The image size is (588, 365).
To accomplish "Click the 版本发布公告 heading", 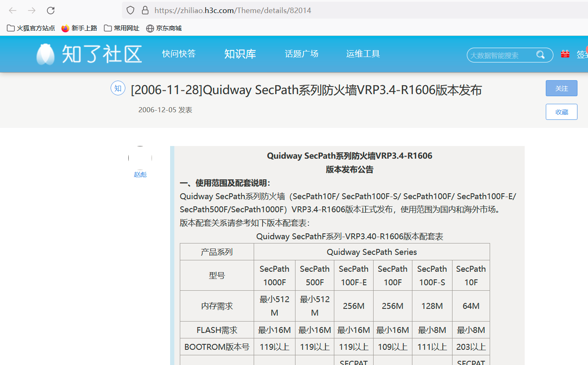I will pyautogui.click(x=350, y=170).
